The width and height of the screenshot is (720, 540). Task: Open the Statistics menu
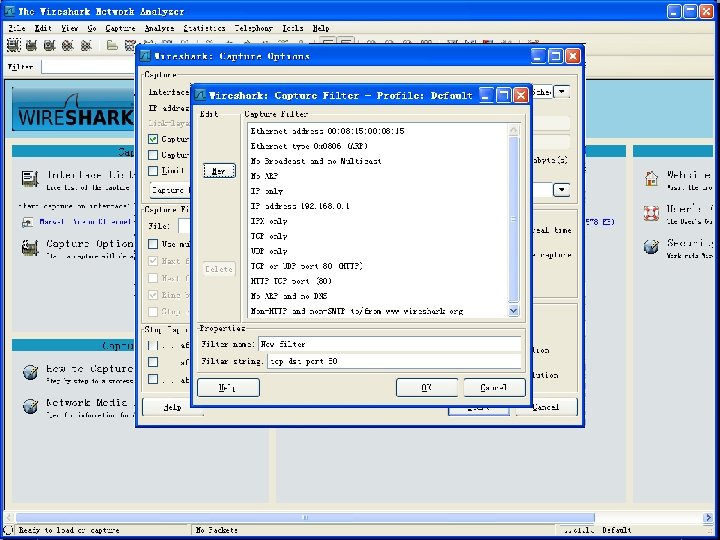(x=204, y=28)
